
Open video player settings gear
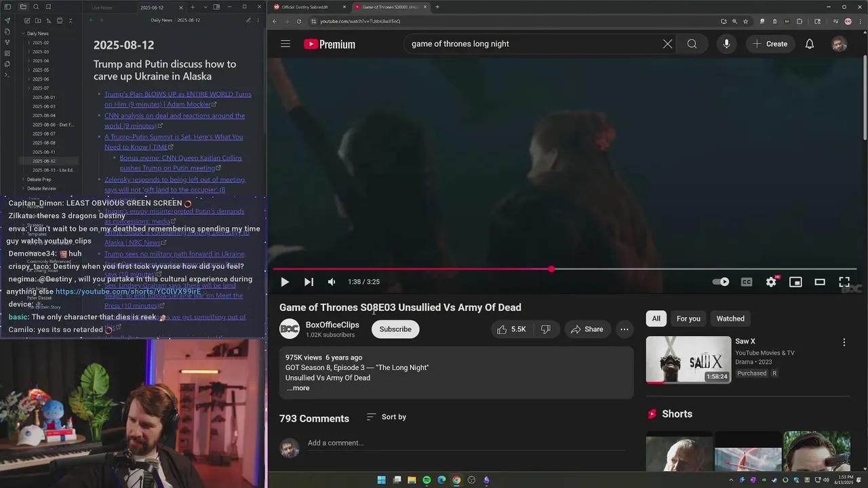coord(771,282)
